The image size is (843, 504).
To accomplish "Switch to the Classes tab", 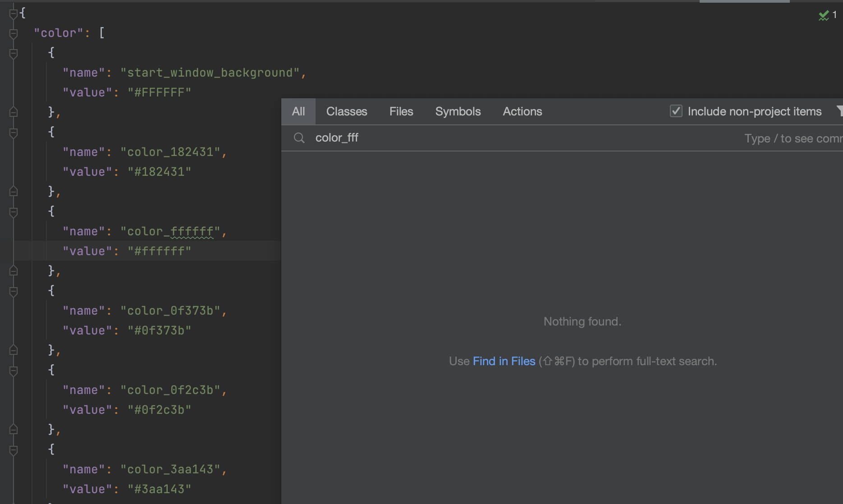I will [x=347, y=111].
